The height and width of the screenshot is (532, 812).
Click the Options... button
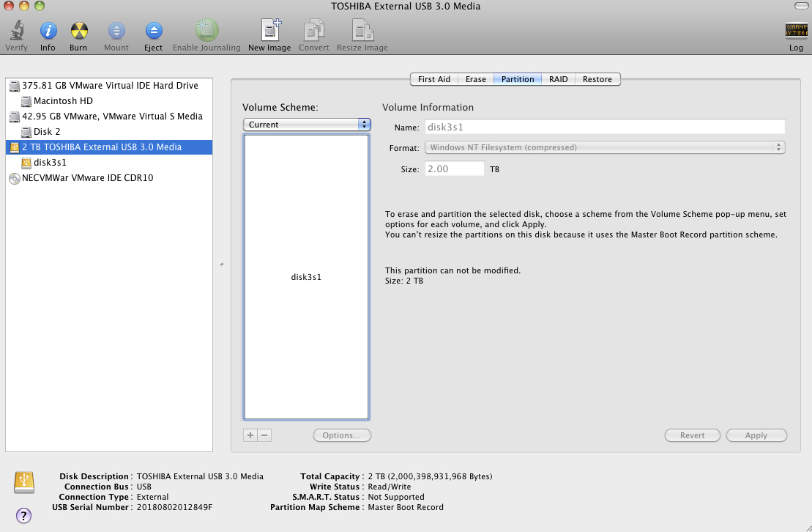pos(342,435)
